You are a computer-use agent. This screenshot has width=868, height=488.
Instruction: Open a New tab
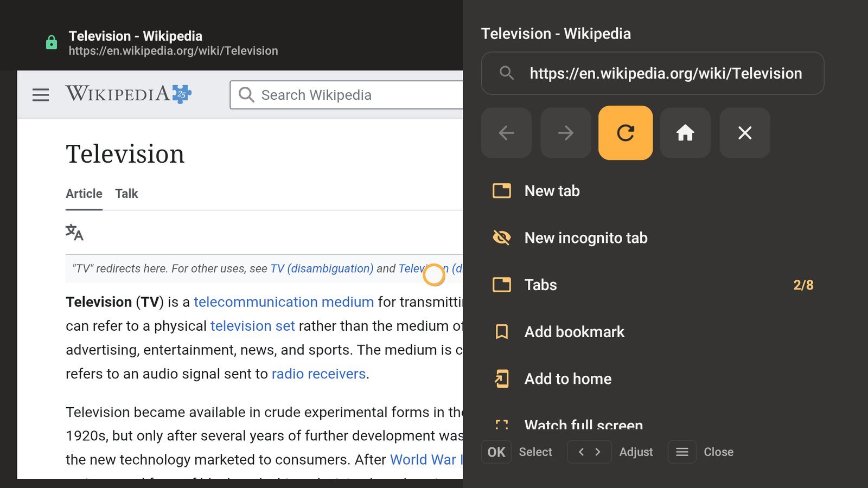point(653,191)
